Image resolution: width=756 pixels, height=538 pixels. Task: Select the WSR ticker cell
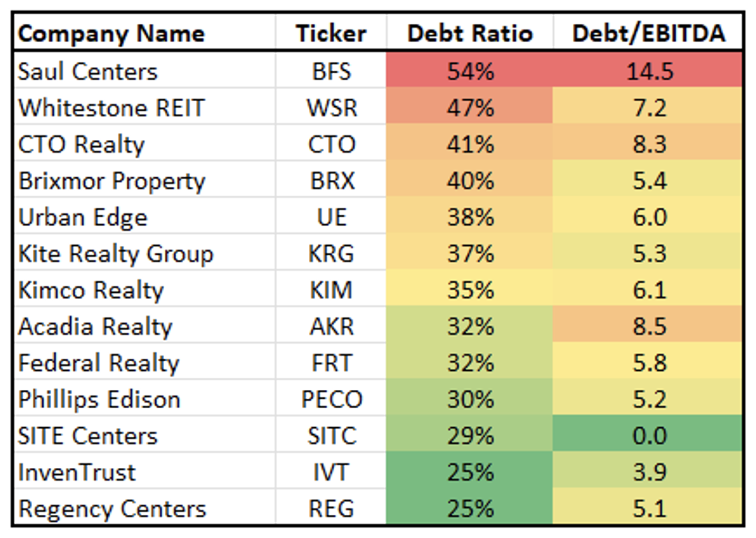[332, 108]
